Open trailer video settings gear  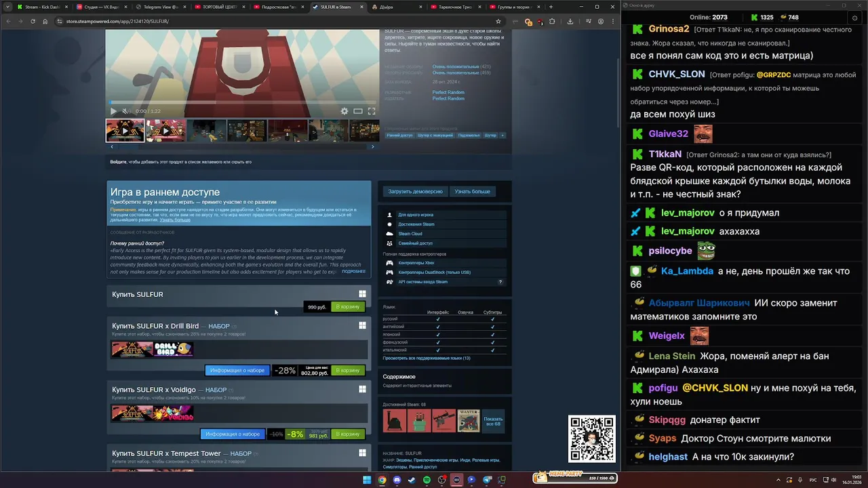coord(344,111)
